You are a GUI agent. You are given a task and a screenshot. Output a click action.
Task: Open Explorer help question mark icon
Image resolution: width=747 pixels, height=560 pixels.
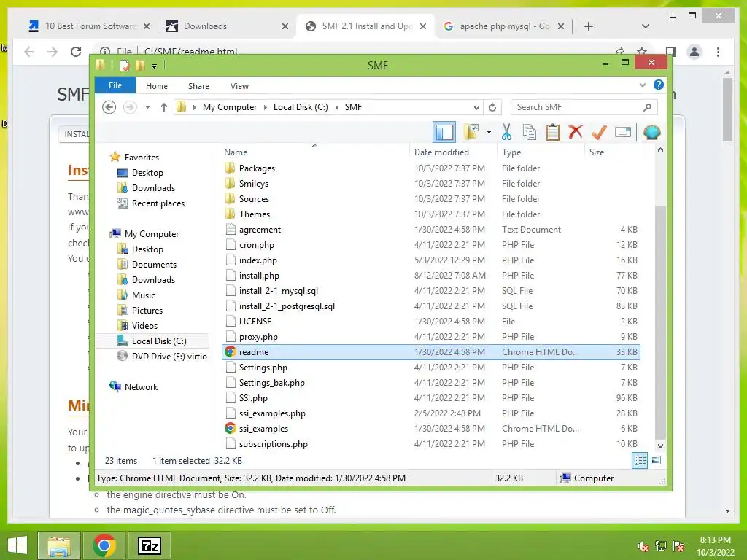[659, 85]
